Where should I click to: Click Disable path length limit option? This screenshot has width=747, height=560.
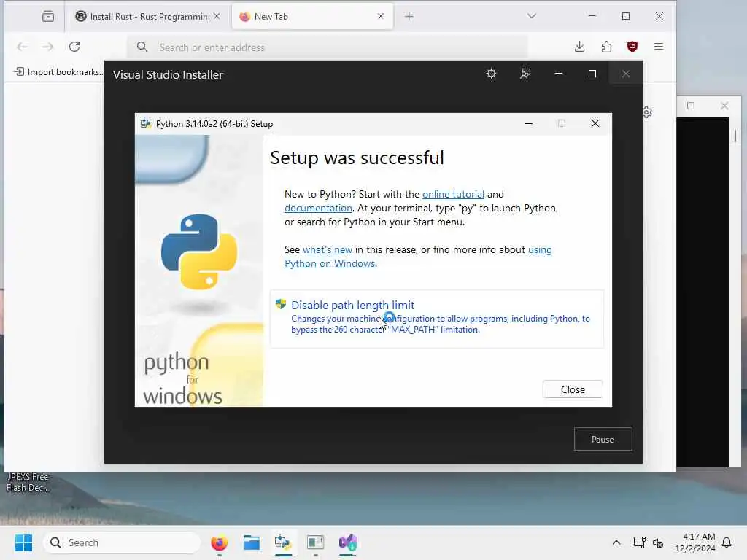[437, 318]
